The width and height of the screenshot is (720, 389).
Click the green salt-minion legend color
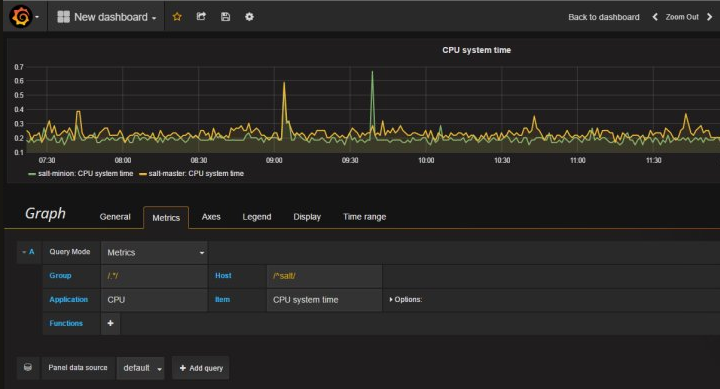(32, 174)
